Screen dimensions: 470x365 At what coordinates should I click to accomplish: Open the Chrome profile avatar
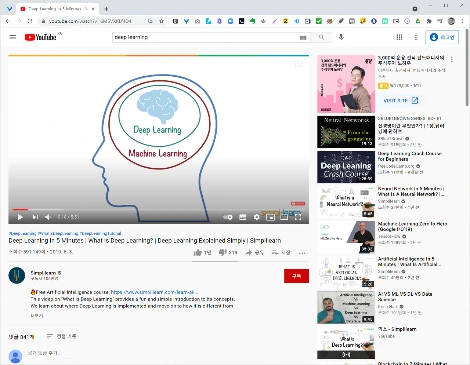(x=451, y=21)
